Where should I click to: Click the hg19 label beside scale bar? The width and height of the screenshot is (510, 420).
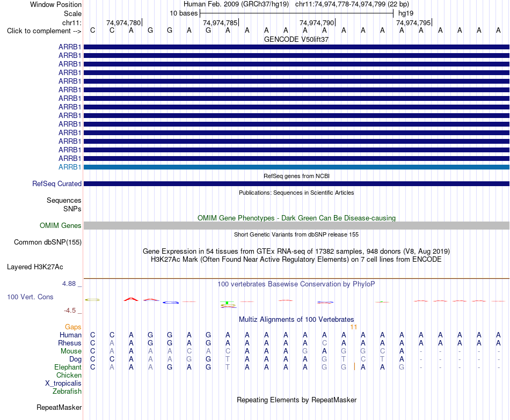[x=406, y=13]
